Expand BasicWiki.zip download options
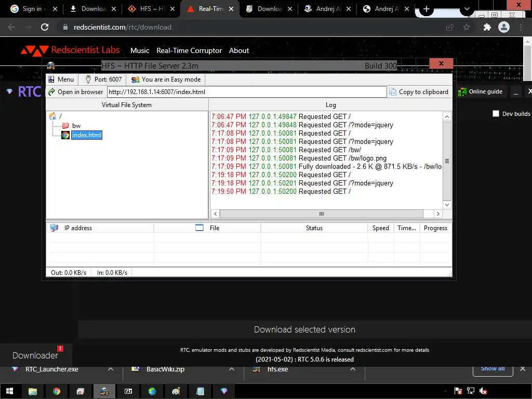 tap(231, 369)
